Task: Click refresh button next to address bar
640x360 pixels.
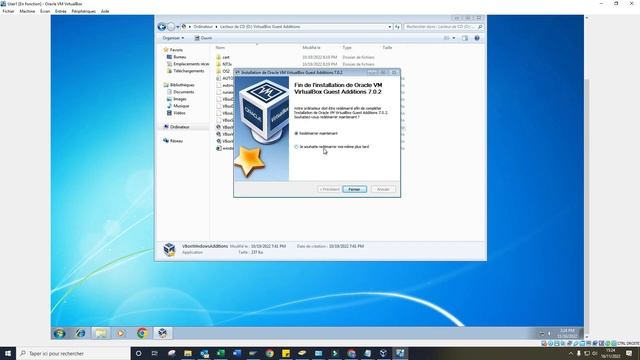Action: coord(397,27)
